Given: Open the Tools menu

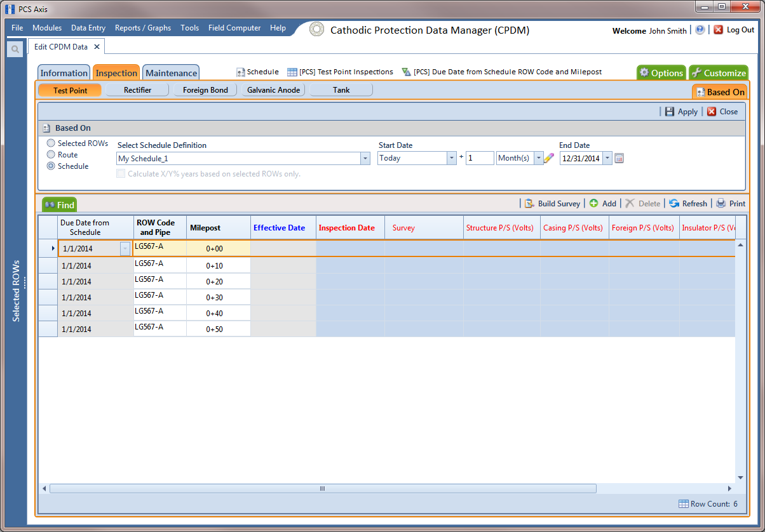Looking at the screenshot, I should click(x=189, y=28).
